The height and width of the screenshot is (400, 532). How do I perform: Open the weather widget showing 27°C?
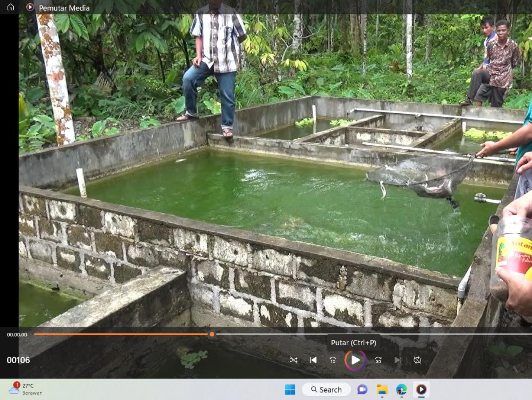click(x=26, y=389)
